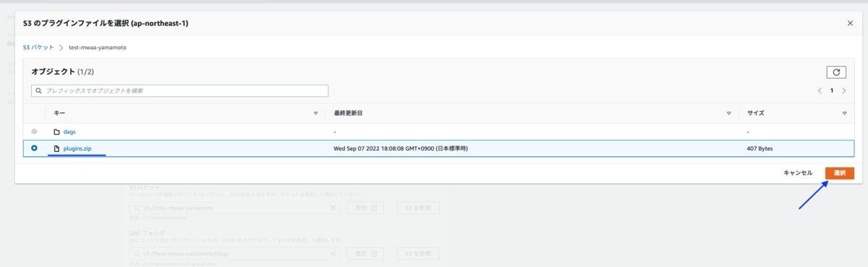This screenshot has height=267, width=868.
Task: Confirm with the orange 選択 button
Action: click(840, 174)
